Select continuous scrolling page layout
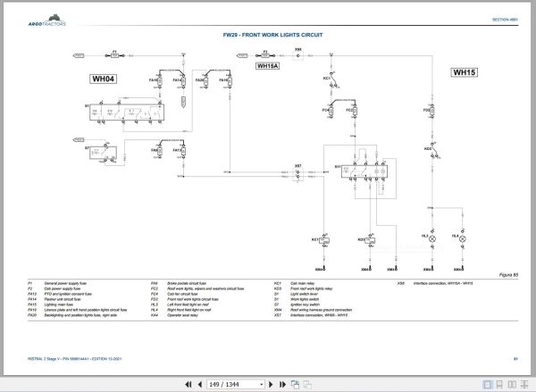 [499, 385]
